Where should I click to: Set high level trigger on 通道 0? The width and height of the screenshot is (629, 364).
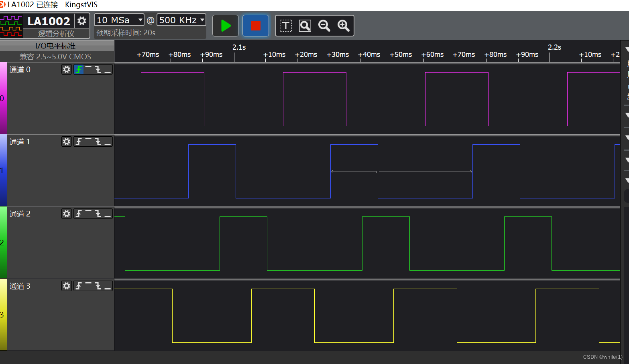pos(88,69)
